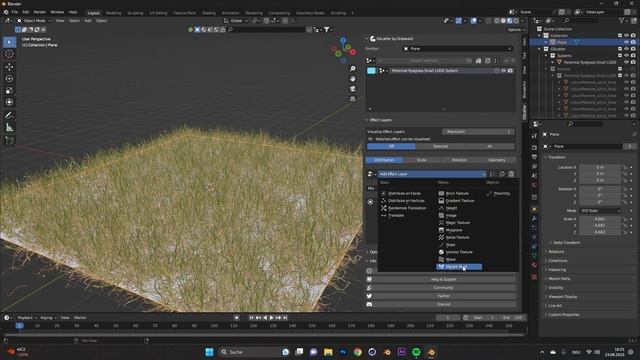Switch to the Geometry effects tab
Image resolution: width=640 pixels, height=360 pixels.
click(x=497, y=160)
